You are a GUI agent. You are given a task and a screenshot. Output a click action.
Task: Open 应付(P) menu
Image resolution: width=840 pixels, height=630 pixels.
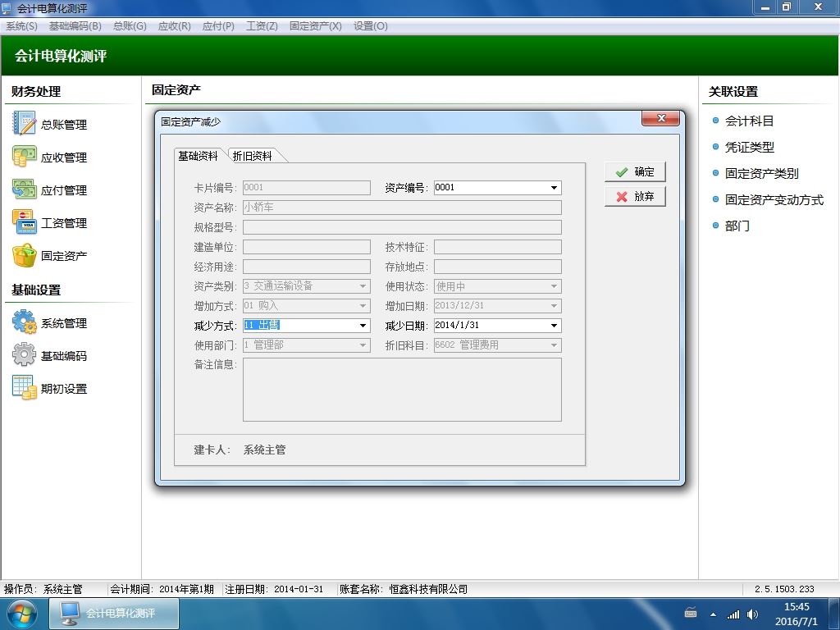[x=218, y=25]
